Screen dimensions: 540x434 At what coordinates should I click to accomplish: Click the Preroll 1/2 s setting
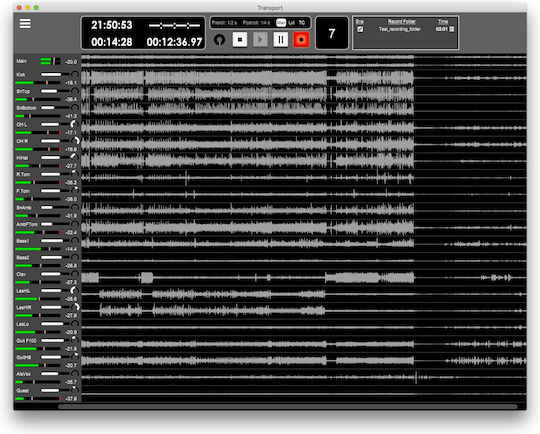[225, 23]
